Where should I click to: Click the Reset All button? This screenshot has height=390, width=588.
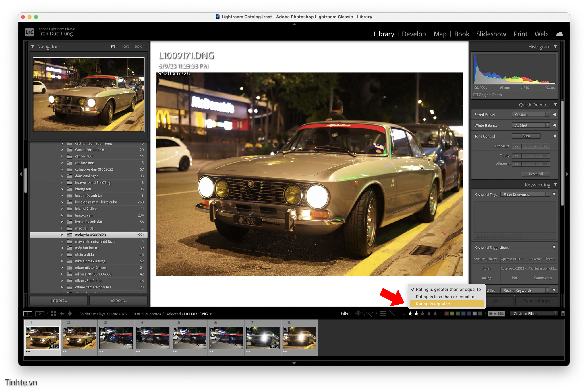pos(536,174)
